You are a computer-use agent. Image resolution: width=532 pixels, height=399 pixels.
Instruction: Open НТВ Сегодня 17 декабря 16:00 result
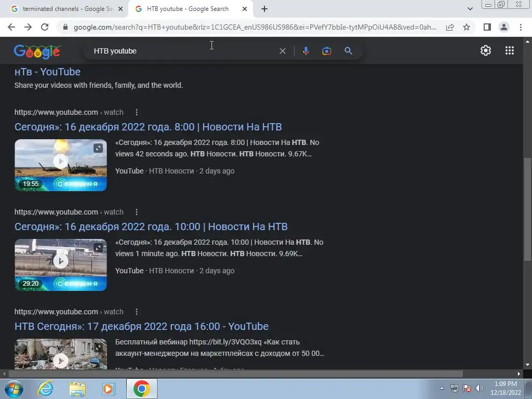tap(141, 326)
